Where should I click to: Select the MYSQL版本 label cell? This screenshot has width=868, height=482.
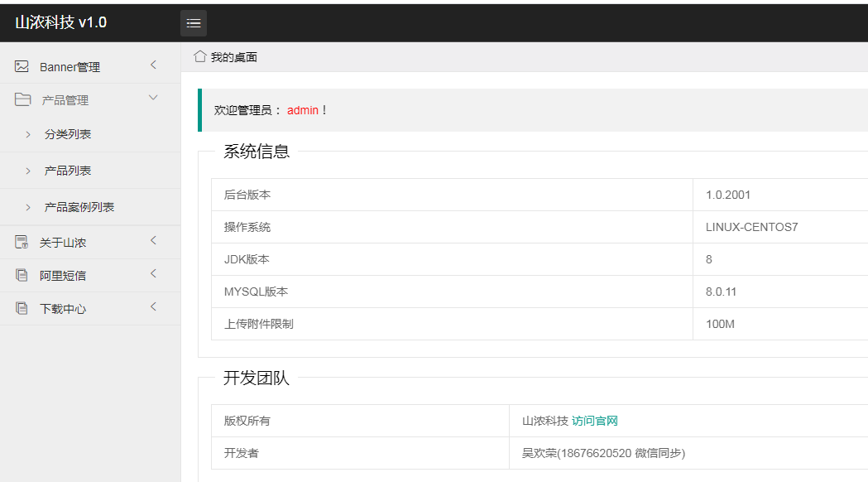pyautogui.click(x=452, y=292)
